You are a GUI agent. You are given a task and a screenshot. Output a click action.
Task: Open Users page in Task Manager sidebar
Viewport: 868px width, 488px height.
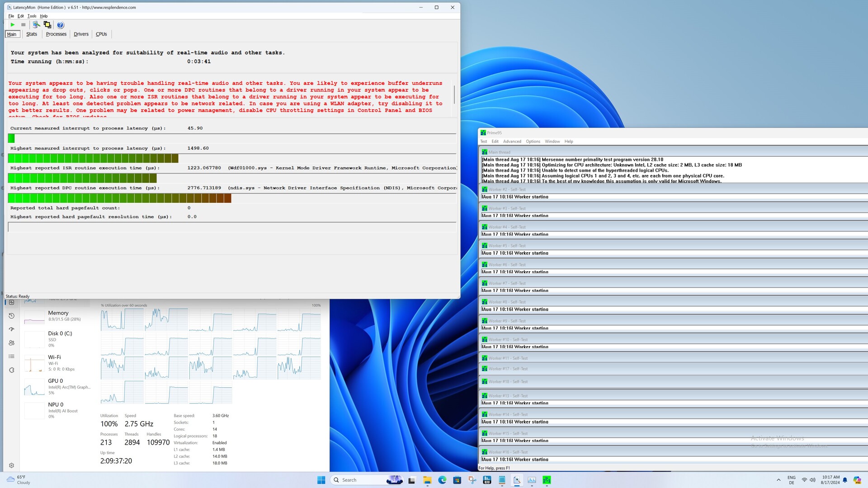[x=12, y=343]
